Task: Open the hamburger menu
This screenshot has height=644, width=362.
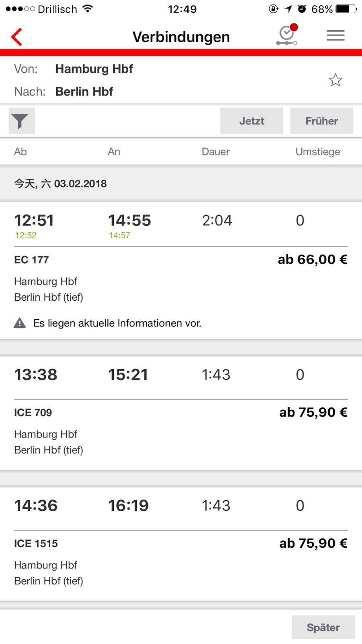Action: point(335,36)
